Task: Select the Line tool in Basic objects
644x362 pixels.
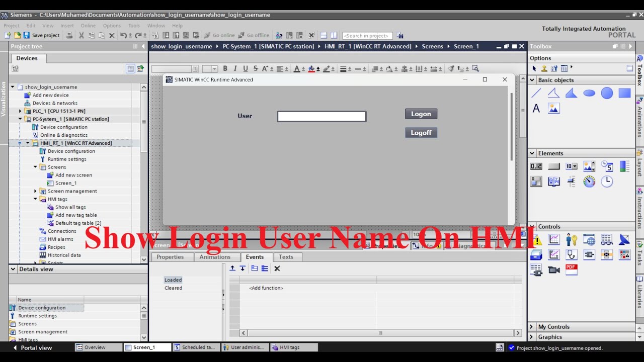Action: click(536, 93)
